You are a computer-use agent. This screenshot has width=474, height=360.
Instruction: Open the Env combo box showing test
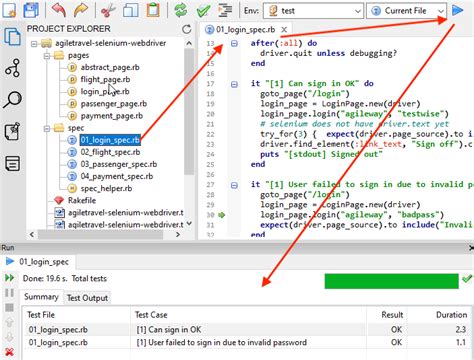click(313, 11)
